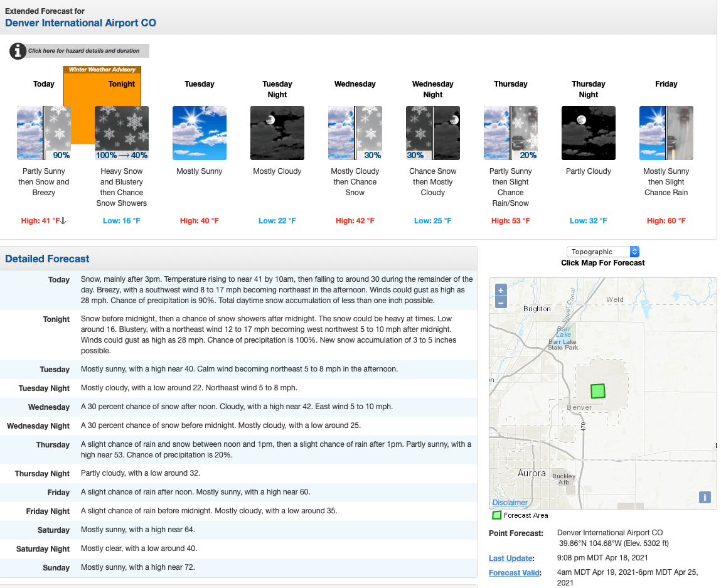
Task: Click the '9:08 pm MDT Apr 18, 2021' timestamp
Action: tap(602, 558)
